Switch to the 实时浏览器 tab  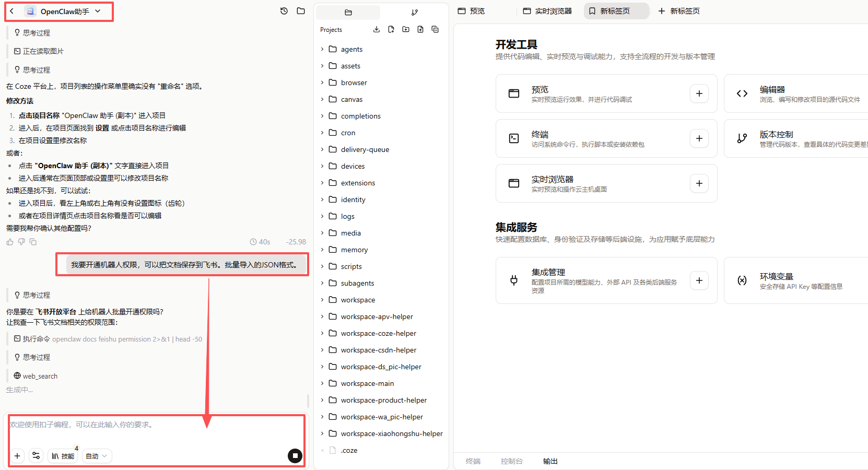547,10
